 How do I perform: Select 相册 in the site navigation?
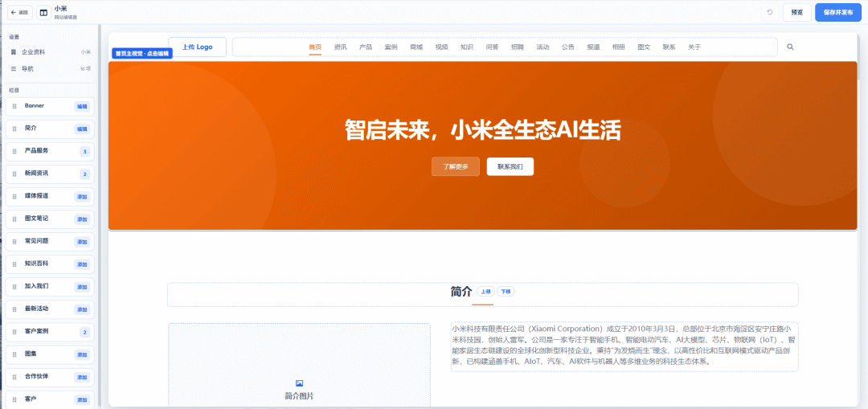coord(619,47)
